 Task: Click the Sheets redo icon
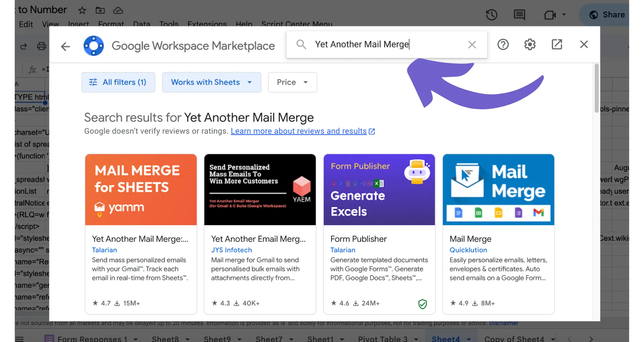click(23, 46)
